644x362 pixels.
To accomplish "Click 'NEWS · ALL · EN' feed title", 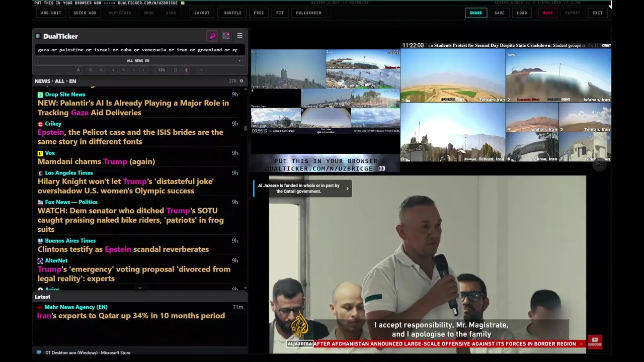I will click(55, 81).
